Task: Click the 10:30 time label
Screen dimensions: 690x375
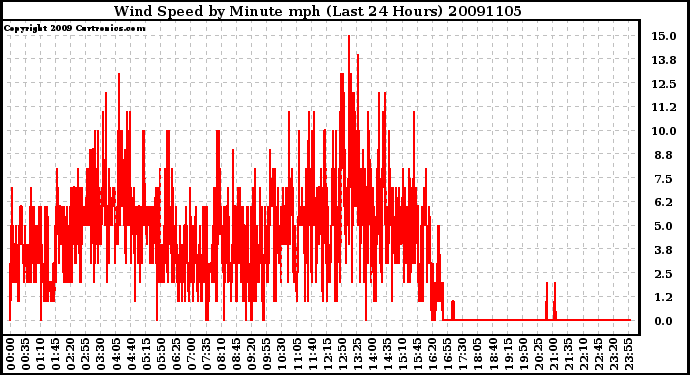Action: 282,354
